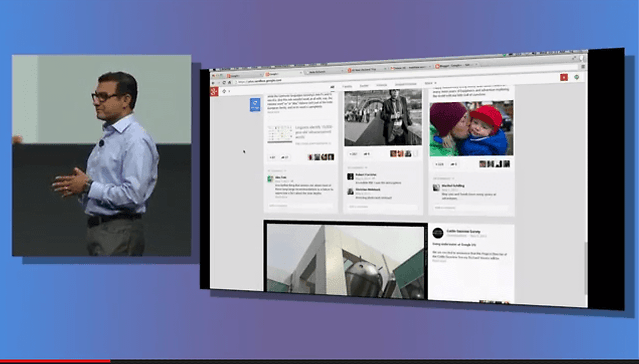Switch to the second browser tab

click(x=283, y=74)
